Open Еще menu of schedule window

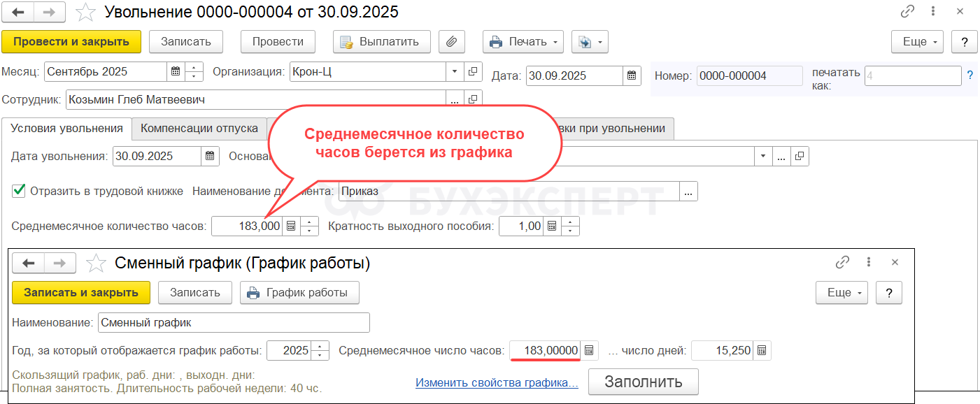(842, 293)
